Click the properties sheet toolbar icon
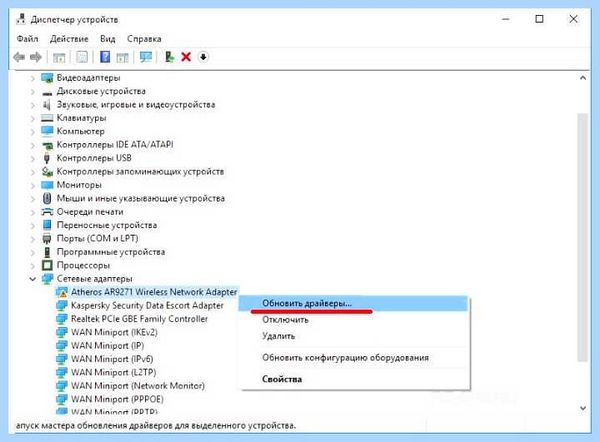This screenshot has width=600, height=442. pos(82,57)
